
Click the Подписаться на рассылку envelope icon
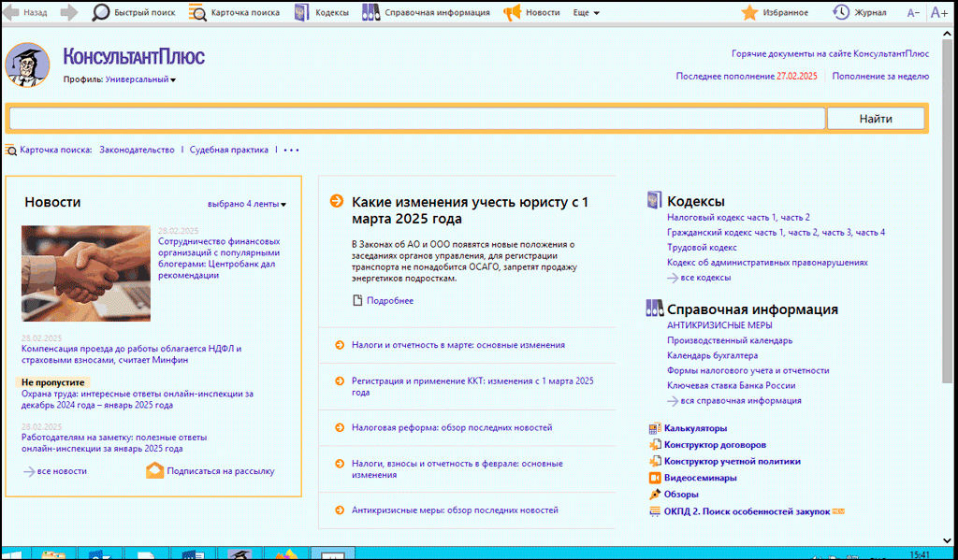click(154, 471)
